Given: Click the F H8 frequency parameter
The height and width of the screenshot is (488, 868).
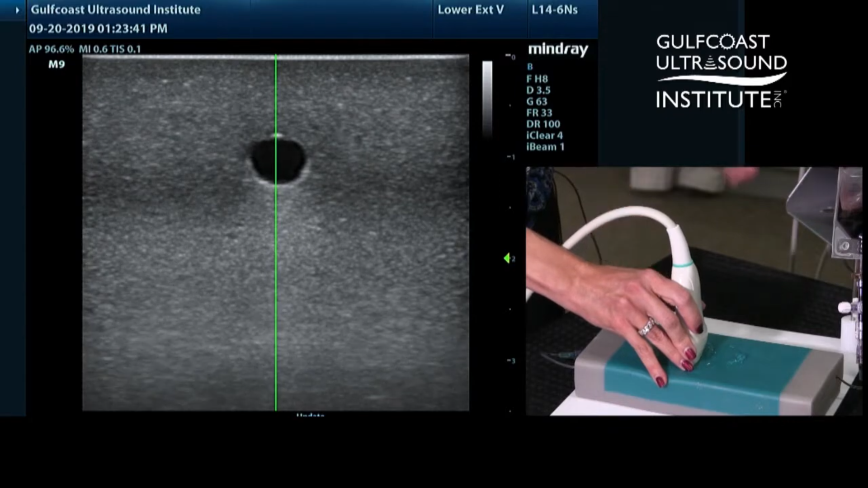Looking at the screenshot, I should pyautogui.click(x=537, y=79).
